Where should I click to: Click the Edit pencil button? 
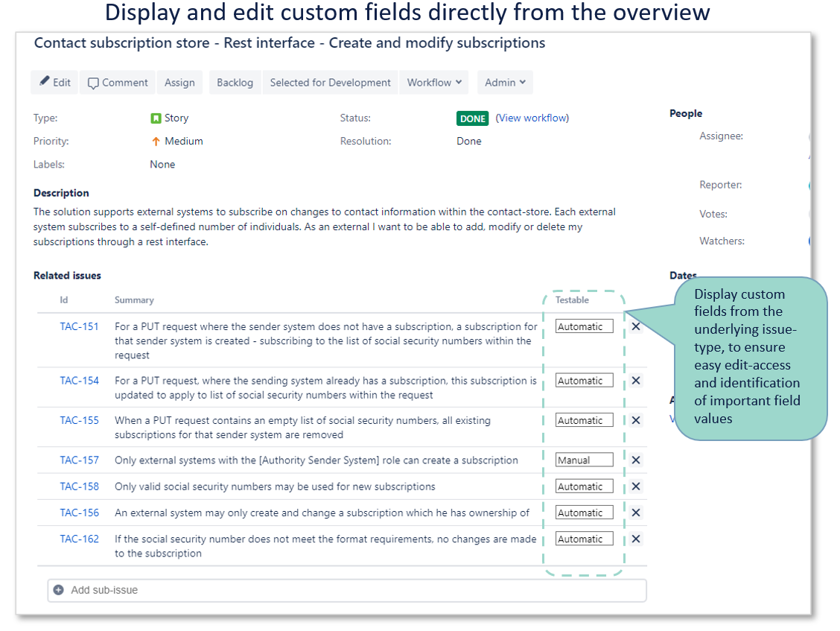(54, 83)
